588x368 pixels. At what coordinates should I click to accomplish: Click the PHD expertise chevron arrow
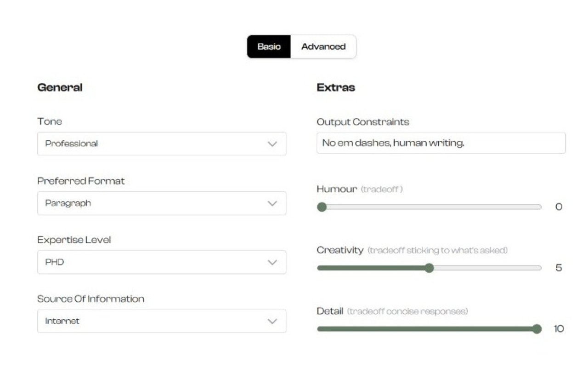pos(272,262)
